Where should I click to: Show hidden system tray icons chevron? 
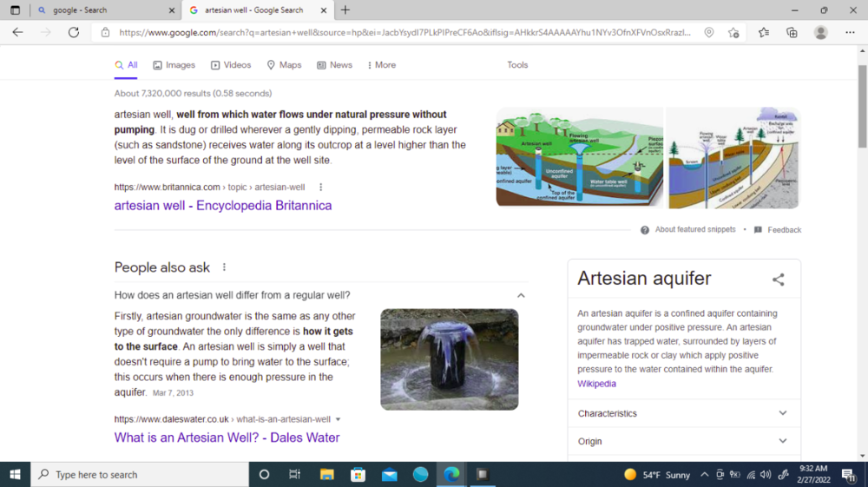coord(704,474)
